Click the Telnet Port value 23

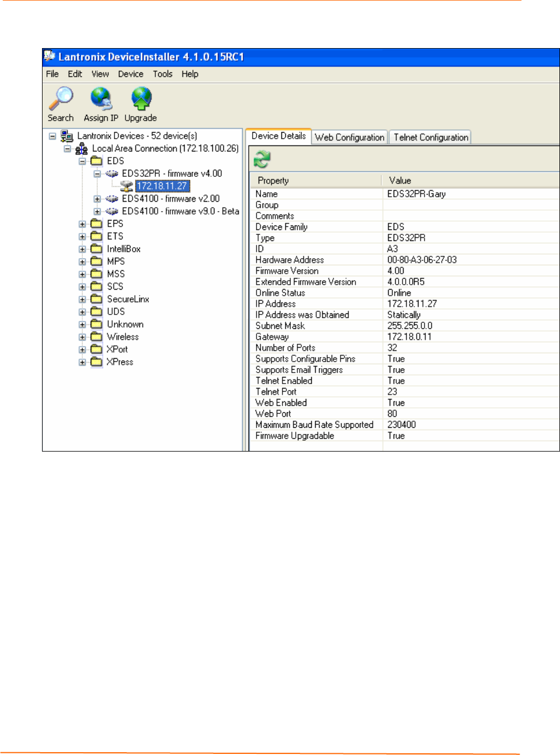392,391
